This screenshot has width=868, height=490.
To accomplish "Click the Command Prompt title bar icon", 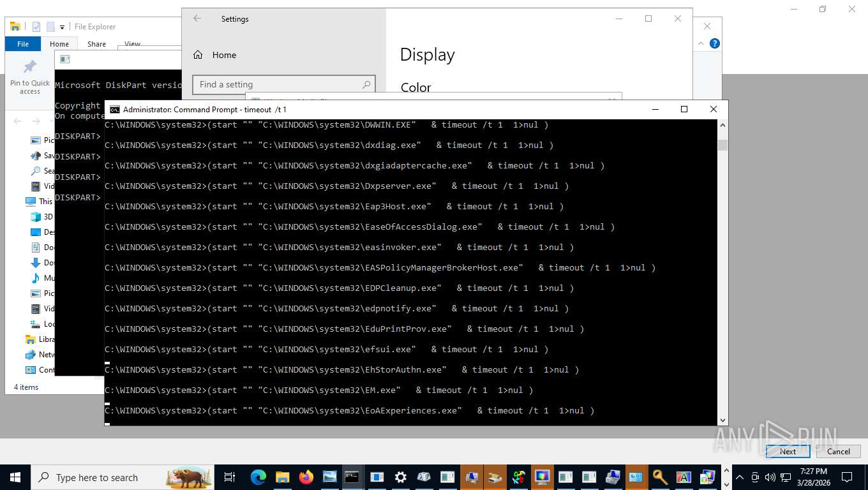I will coord(115,109).
